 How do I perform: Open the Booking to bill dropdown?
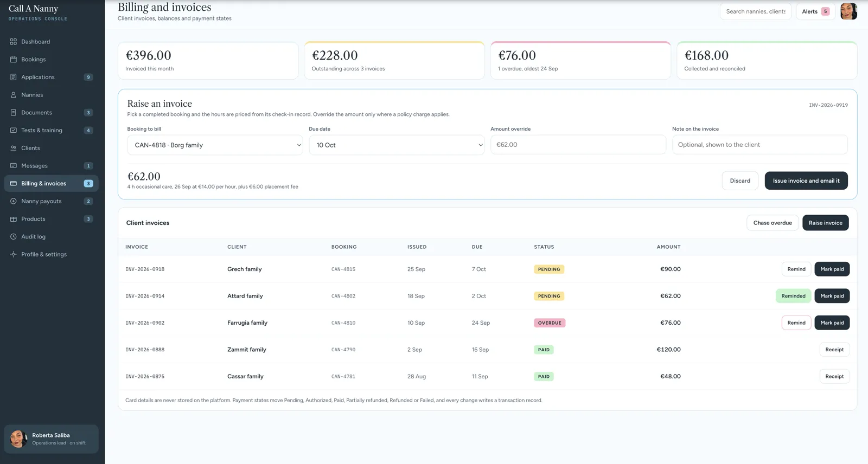(215, 145)
